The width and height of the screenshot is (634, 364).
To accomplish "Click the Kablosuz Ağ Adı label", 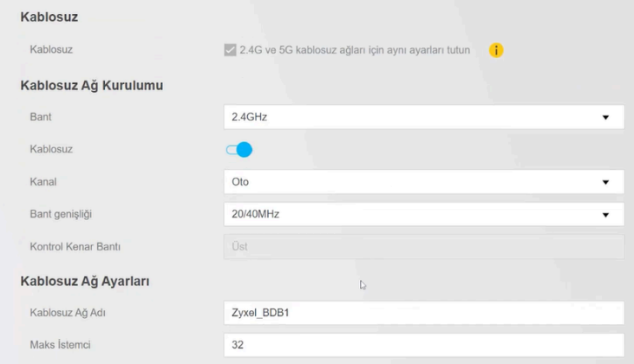I will tap(67, 312).
